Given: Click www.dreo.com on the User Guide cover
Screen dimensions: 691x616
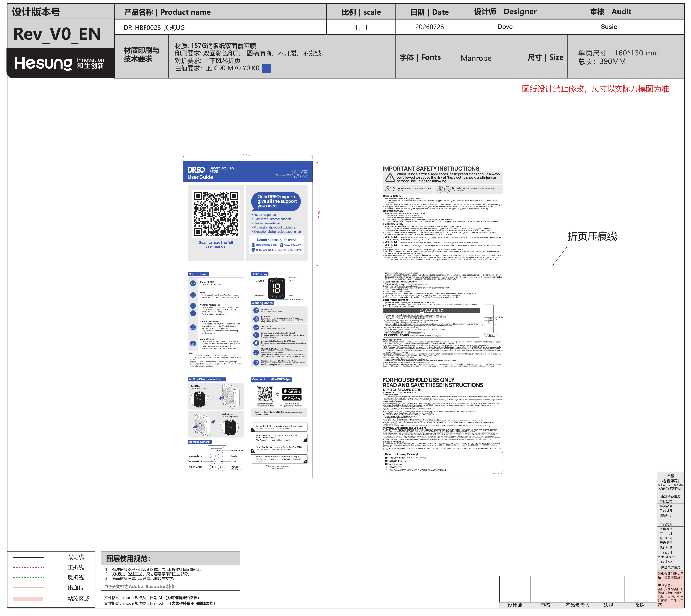Looking at the screenshot, I should pos(293,245).
